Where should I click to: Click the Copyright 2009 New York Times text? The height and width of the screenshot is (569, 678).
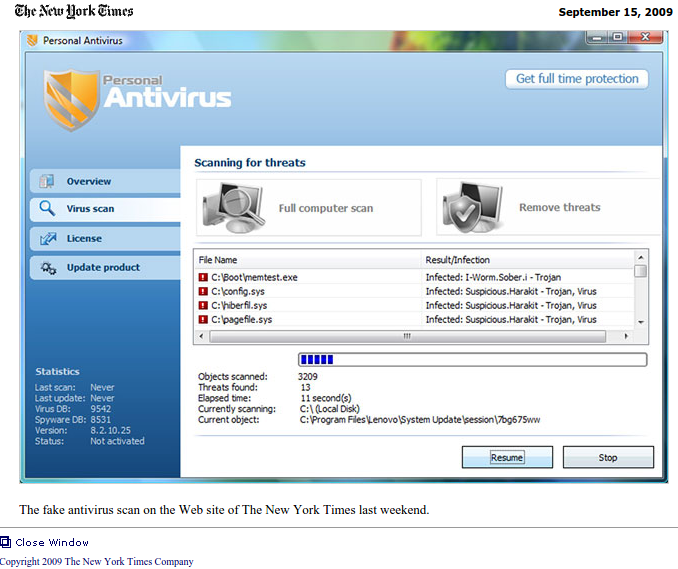(x=96, y=561)
